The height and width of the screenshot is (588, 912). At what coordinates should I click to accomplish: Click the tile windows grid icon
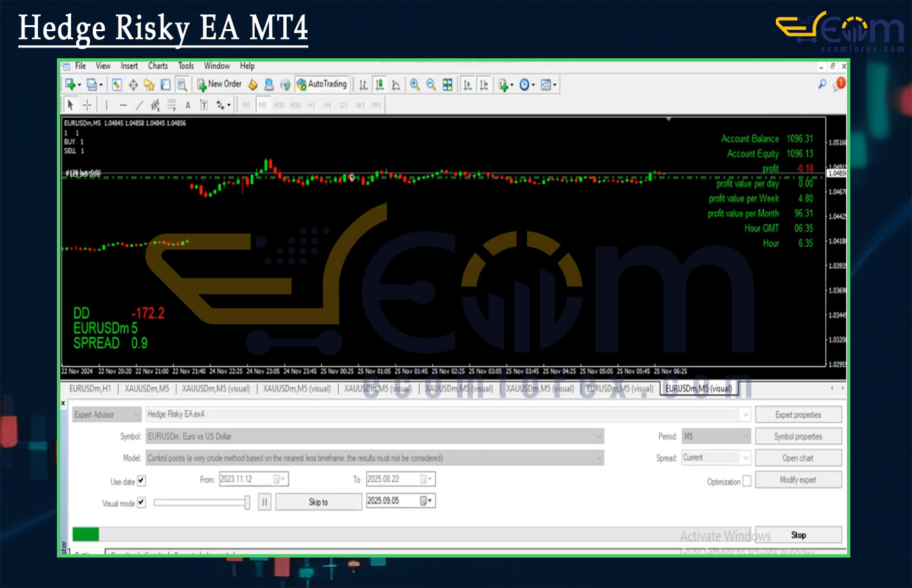pos(447,85)
